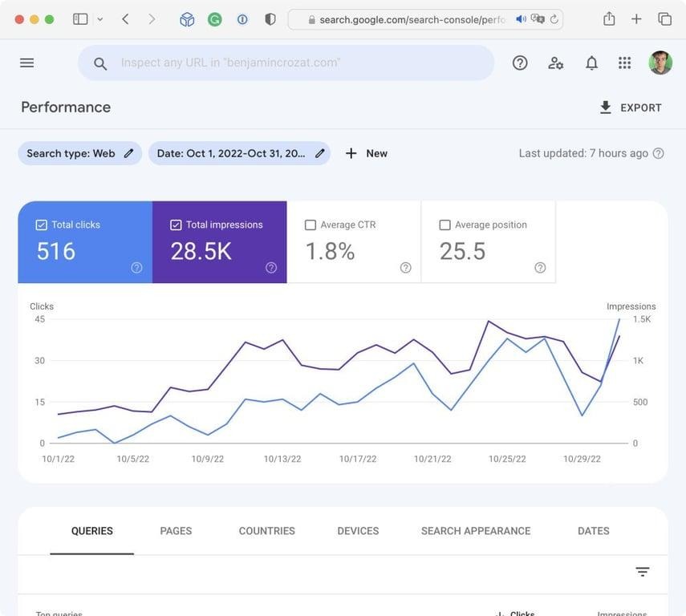Open the Safari share button

tap(609, 18)
